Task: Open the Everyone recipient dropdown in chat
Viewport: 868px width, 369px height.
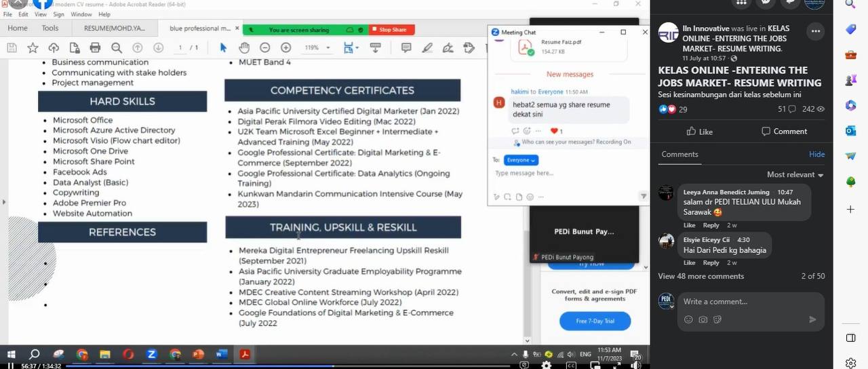Action: coord(521,160)
